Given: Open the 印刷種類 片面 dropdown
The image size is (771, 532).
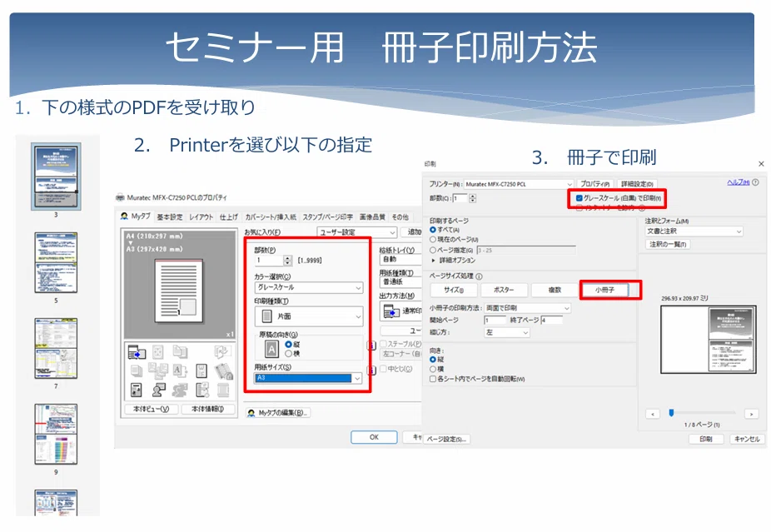Looking at the screenshot, I should pos(309,316).
